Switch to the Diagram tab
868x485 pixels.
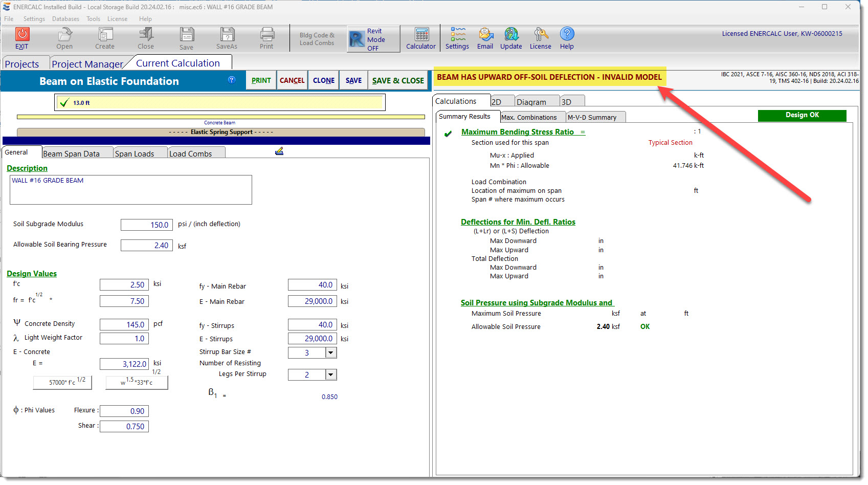click(x=532, y=101)
